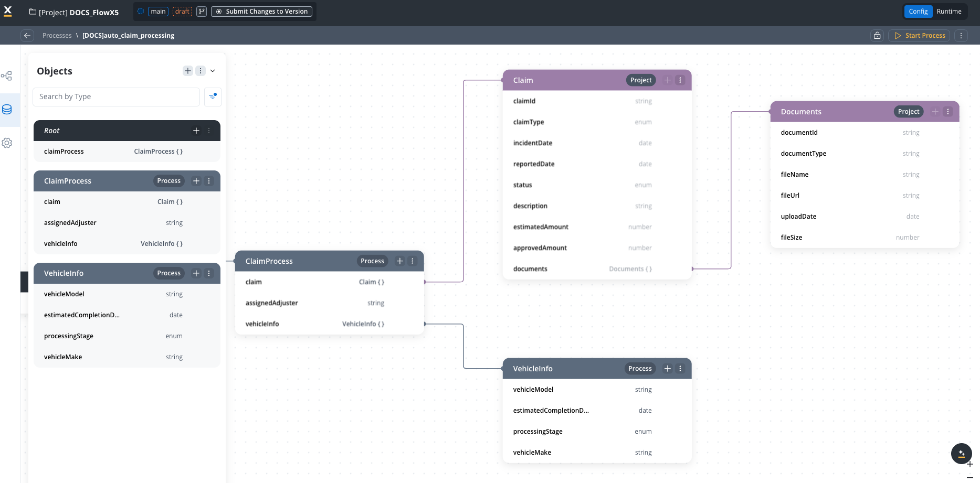980x483 pixels.
Task: Open the Objects panel three-dot menu
Action: click(201, 71)
